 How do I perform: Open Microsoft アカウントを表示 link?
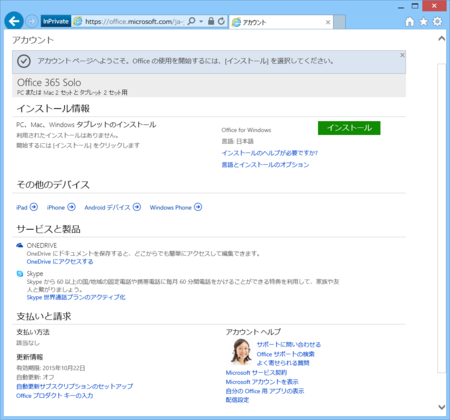pos(262,382)
